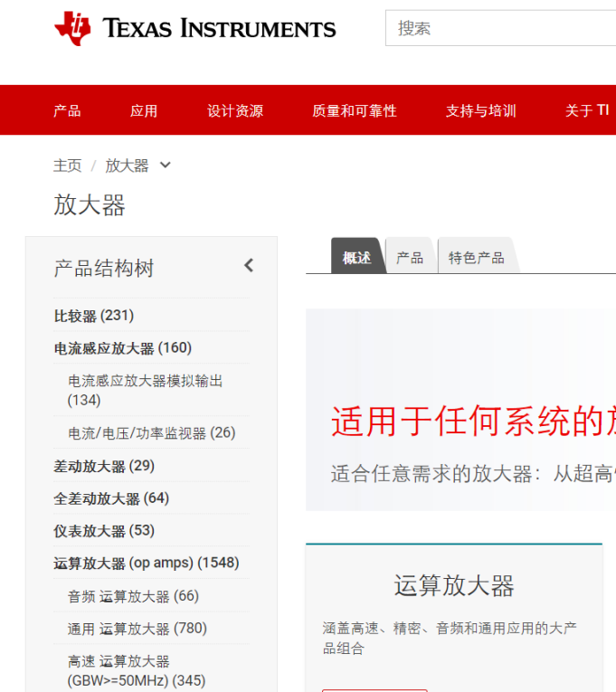This screenshot has width=616, height=692.
Task: Open 比较器 (231) in the product tree
Action: (93, 316)
